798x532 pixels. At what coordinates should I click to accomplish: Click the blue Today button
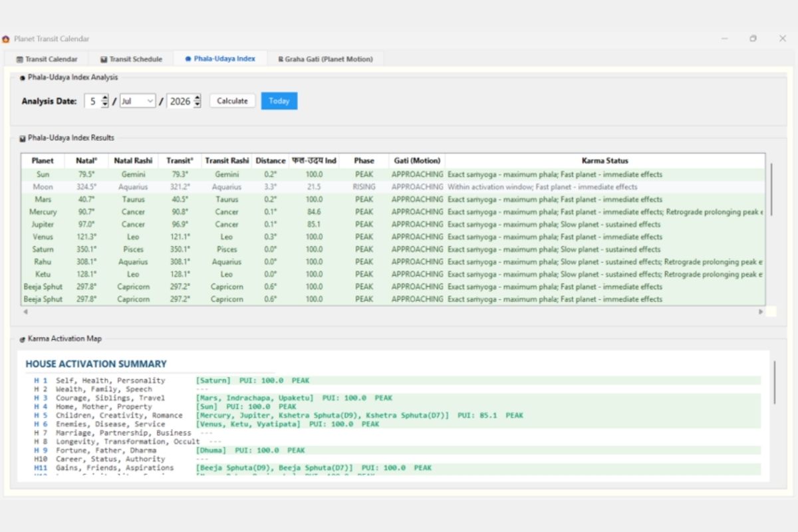(279, 101)
